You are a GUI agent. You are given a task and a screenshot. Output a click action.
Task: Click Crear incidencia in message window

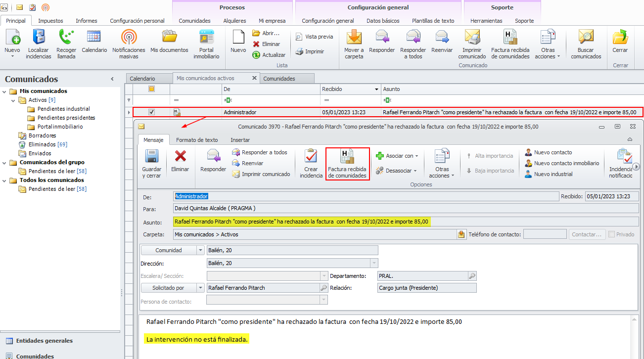click(x=311, y=164)
